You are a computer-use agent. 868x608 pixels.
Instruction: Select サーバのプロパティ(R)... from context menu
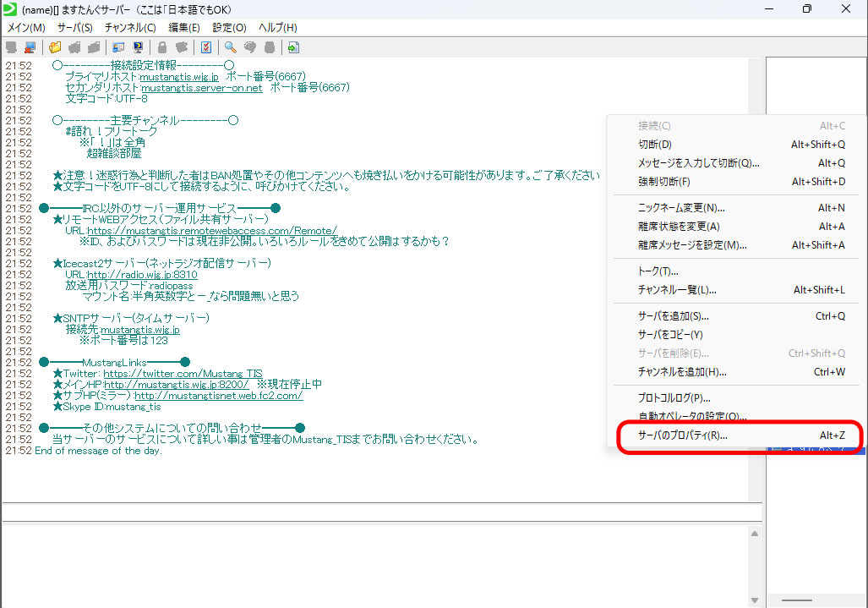[682, 435]
